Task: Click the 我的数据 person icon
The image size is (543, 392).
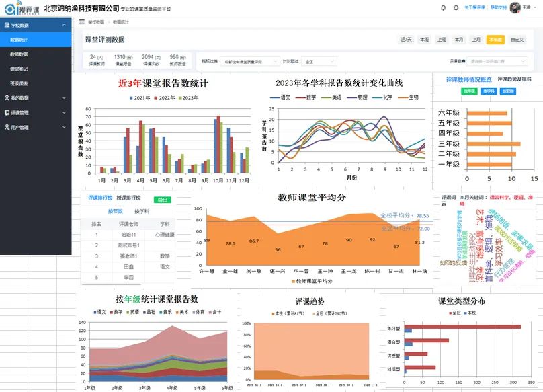Action: click(6, 98)
